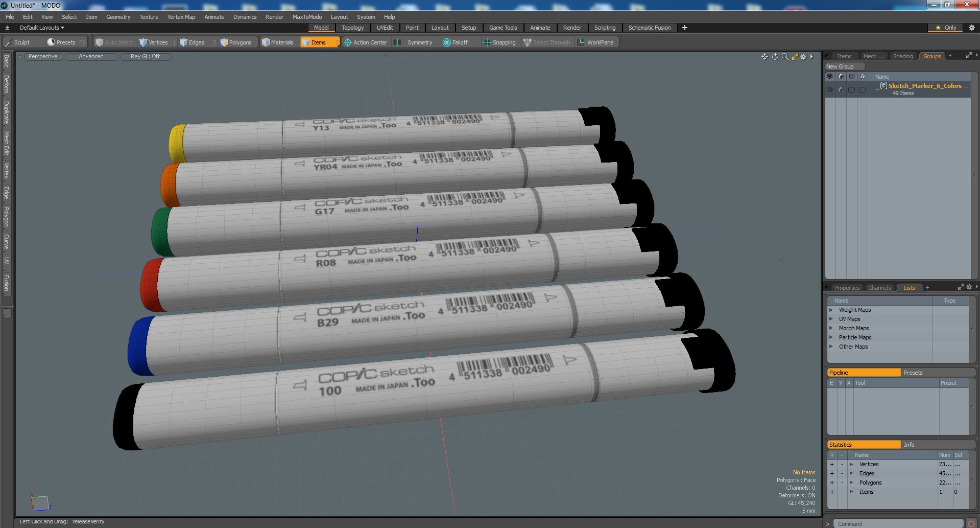
Task: Switch to the Channels tab
Action: pyautogui.click(x=879, y=288)
